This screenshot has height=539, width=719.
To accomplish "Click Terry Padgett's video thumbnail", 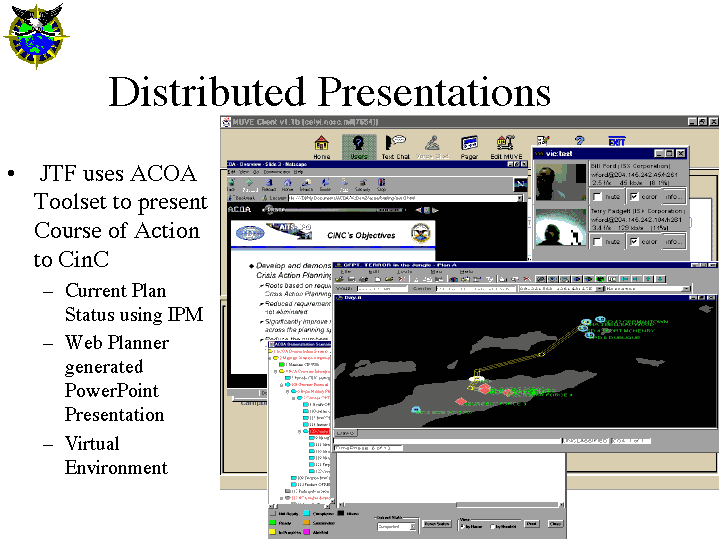I will coord(561,227).
